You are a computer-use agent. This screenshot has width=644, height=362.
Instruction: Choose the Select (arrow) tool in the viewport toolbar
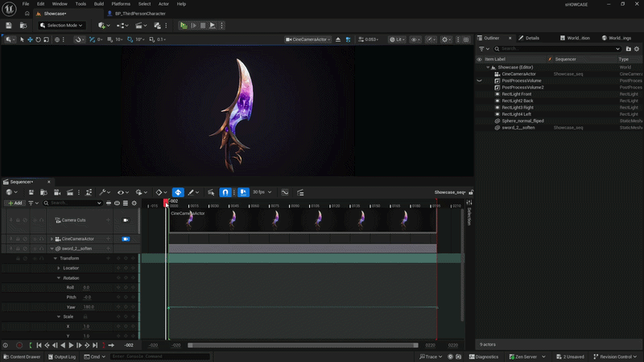point(23,39)
